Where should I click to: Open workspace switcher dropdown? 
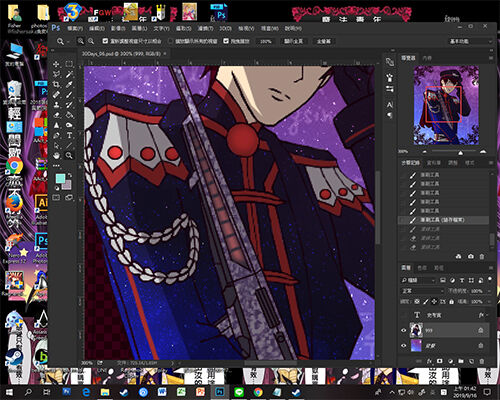[x=470, y=41]
